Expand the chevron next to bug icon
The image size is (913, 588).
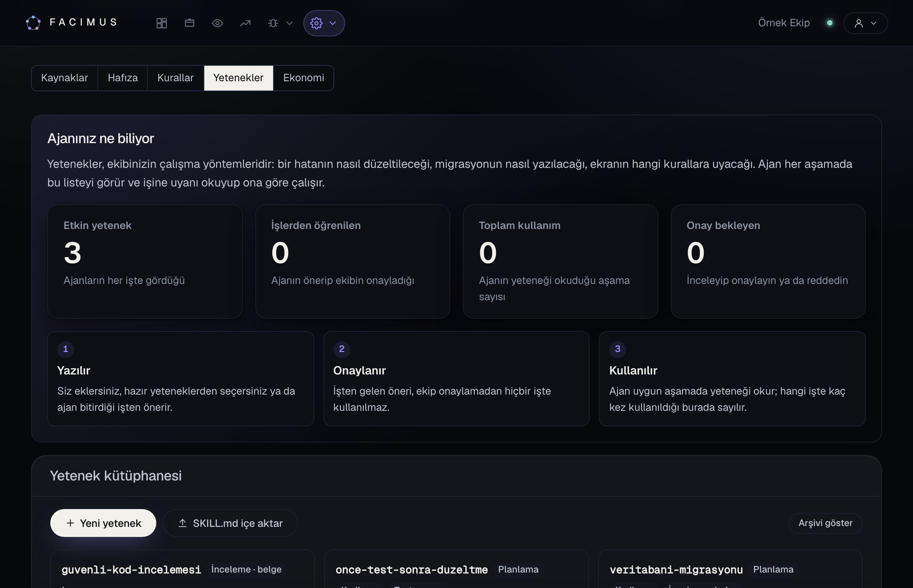289,23
